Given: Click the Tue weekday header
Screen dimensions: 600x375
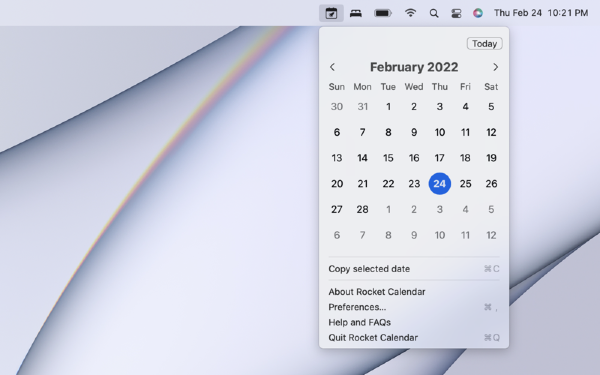Looking at the screenshot, I should (x=388, y=87).
